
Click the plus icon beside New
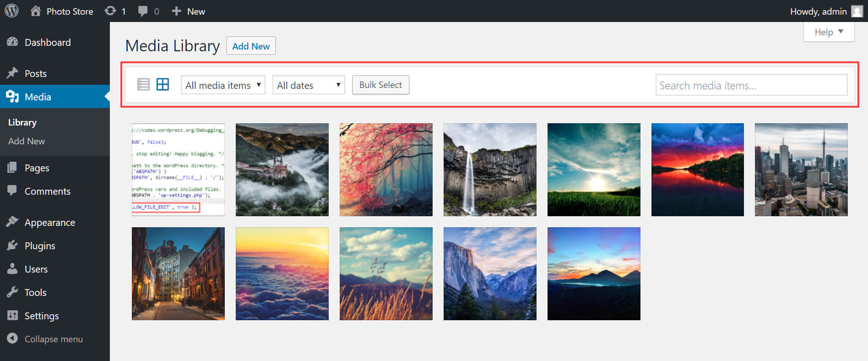(177, 11)
